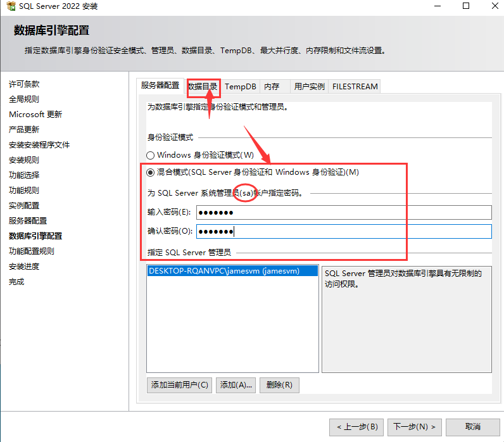Screen dimensions: 504x442
Task: Close the SQL Server 2022 setup window
Action: (x=495, y=6)
